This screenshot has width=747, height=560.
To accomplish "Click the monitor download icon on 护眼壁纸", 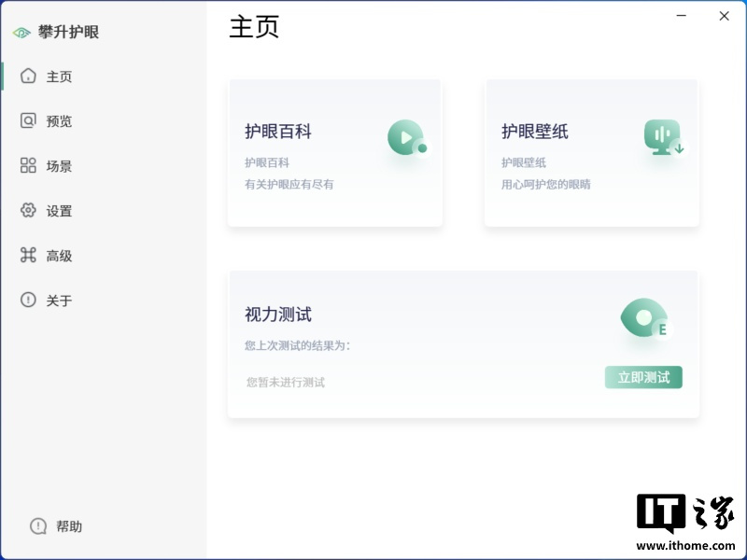I will pos(663,138).
